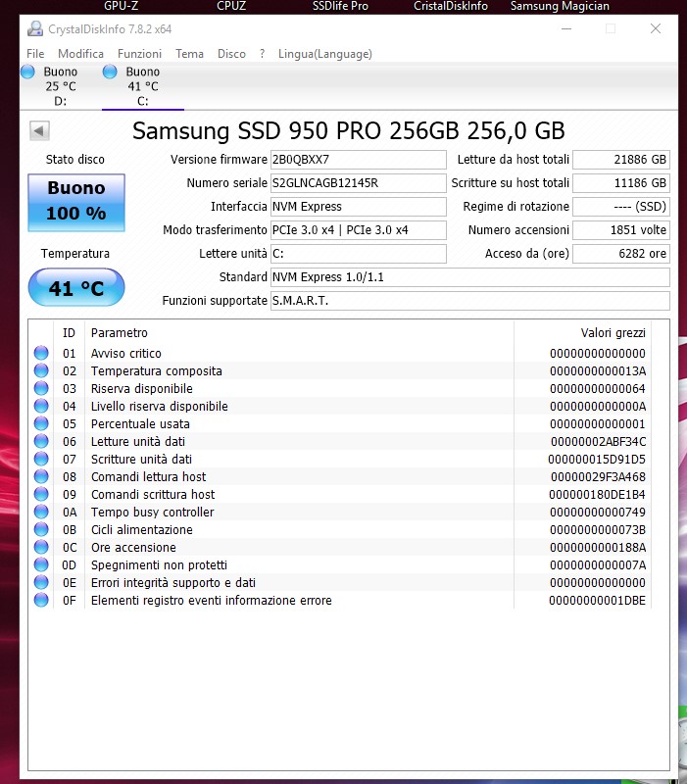The image size is (687, 784).
Task: Click the Numero seriale field
Action: coord(358,183)
